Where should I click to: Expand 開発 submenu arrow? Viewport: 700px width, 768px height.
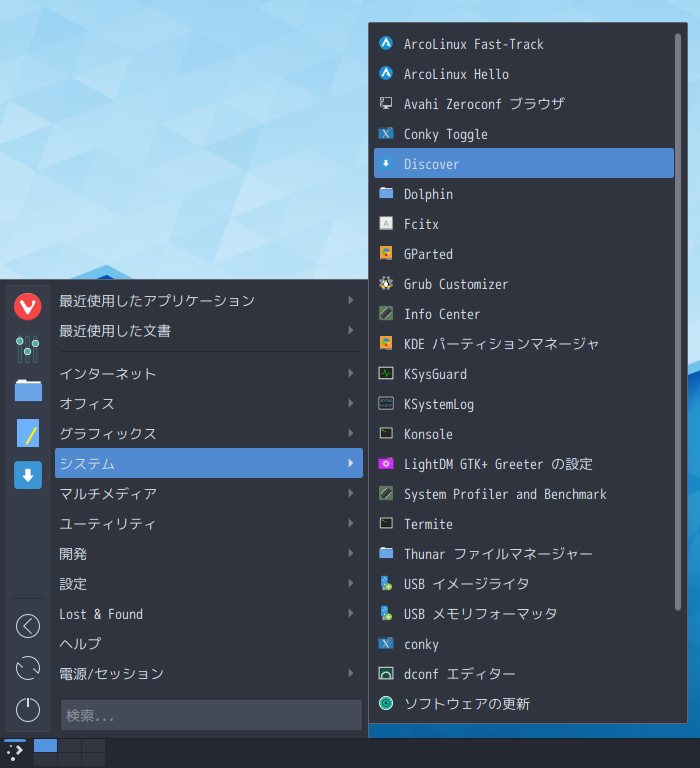[351, 553]
